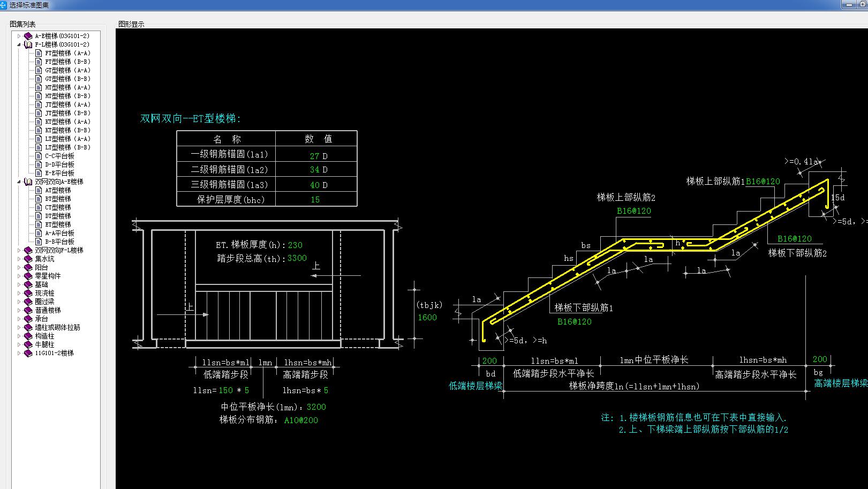The width and height of the screenshot is (868, 489).
Task: Click the lhsn step count value 5
Action: click(x=326, y=390)
